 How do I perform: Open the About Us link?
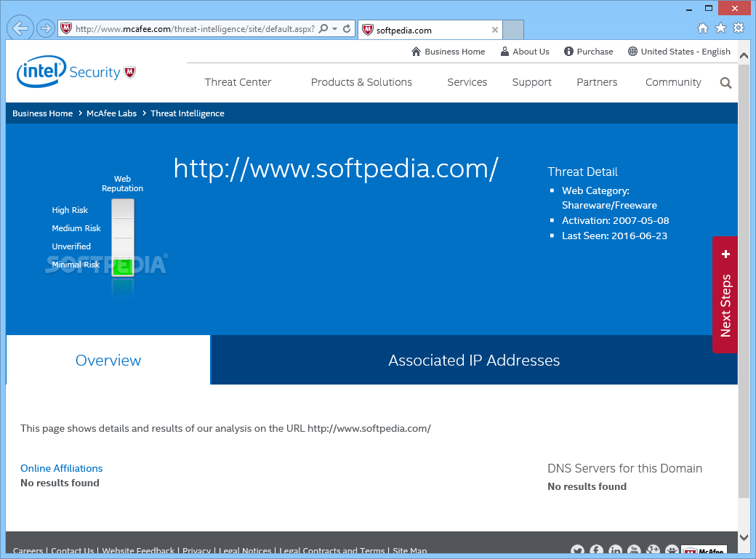click(x=525, y=52)
